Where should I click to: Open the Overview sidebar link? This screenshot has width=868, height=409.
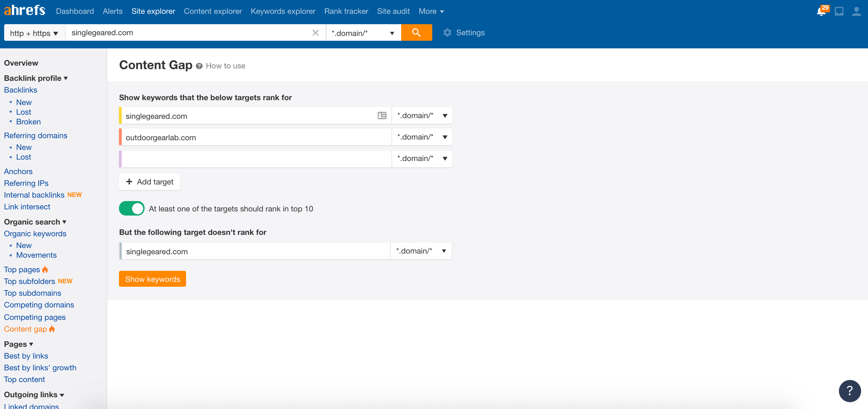pyautogui.click(x=21, y=63)
